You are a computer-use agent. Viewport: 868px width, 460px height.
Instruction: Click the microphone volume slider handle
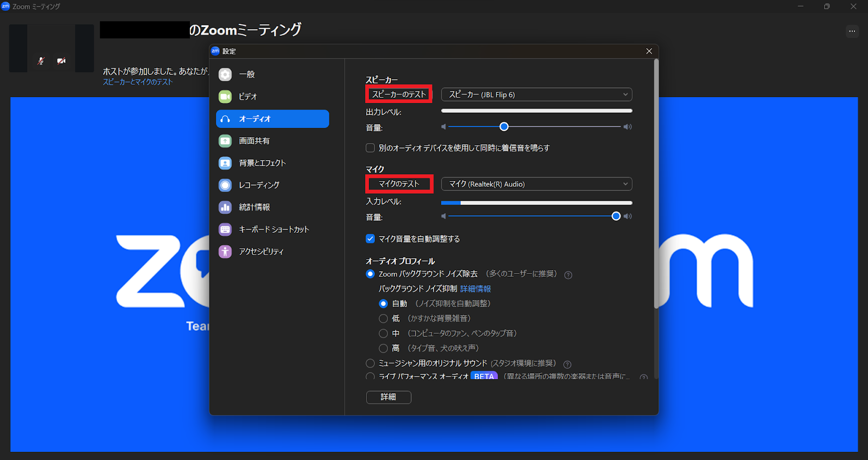616,216
